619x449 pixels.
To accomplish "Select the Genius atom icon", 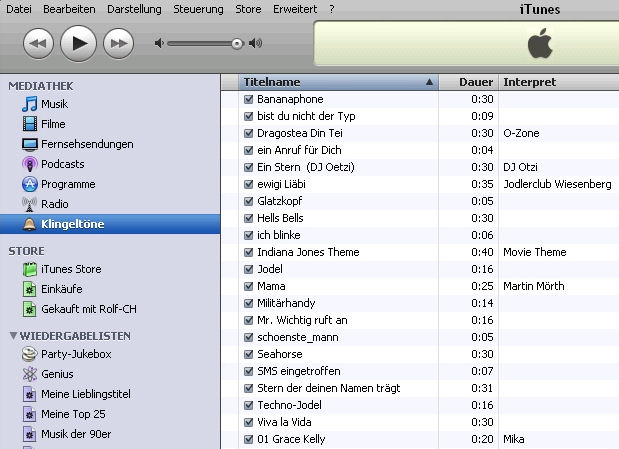I will [30, 374].
